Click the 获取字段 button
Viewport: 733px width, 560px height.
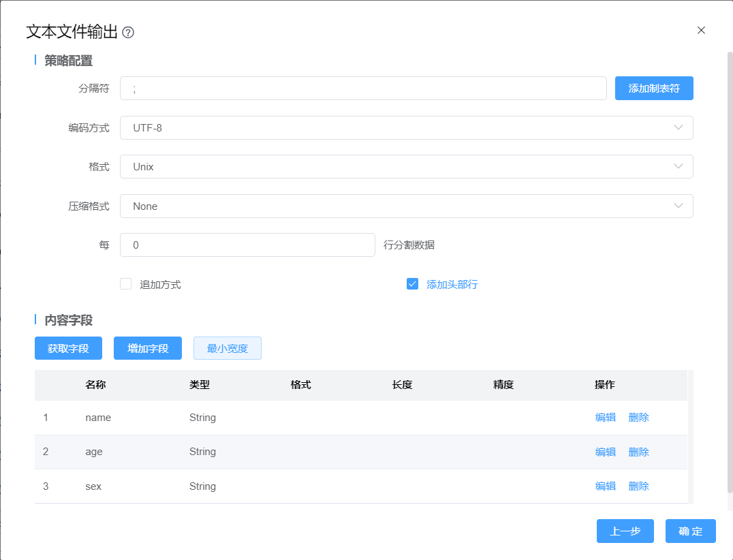click(x=68, y=348)
